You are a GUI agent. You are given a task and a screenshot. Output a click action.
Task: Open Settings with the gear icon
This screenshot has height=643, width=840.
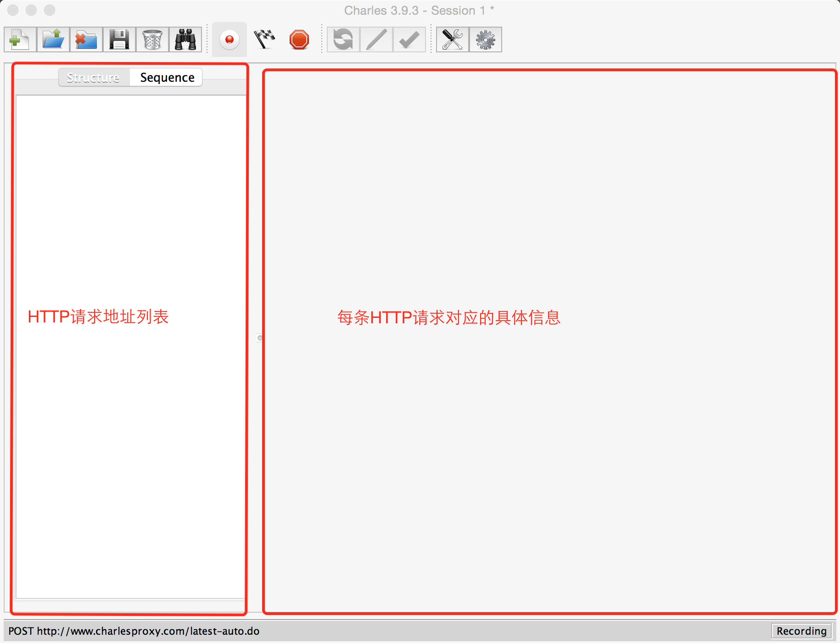pyautogui.click(x=486, y=39)
